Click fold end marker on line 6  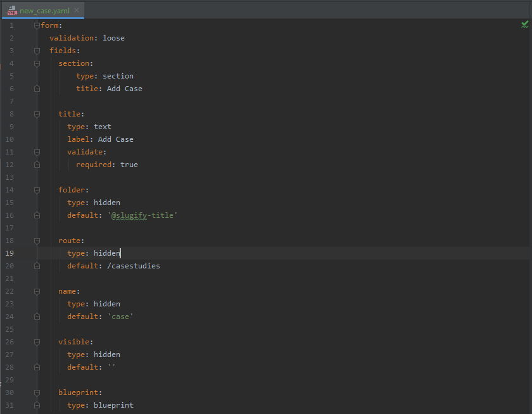point(37,89)
